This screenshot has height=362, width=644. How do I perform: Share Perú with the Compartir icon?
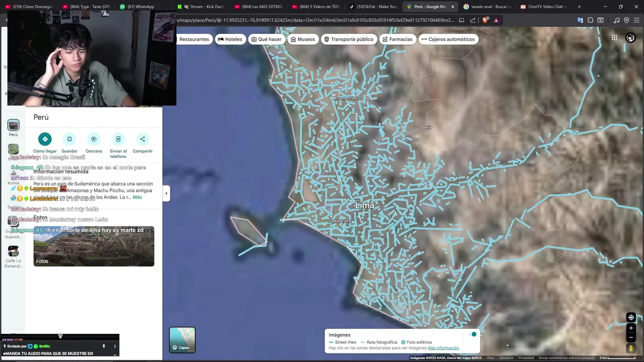142,139
